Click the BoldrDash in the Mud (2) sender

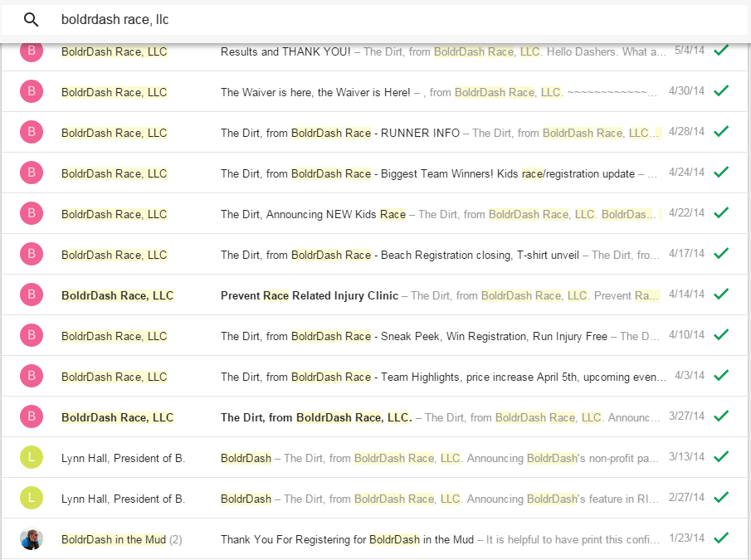click(122, 540)
